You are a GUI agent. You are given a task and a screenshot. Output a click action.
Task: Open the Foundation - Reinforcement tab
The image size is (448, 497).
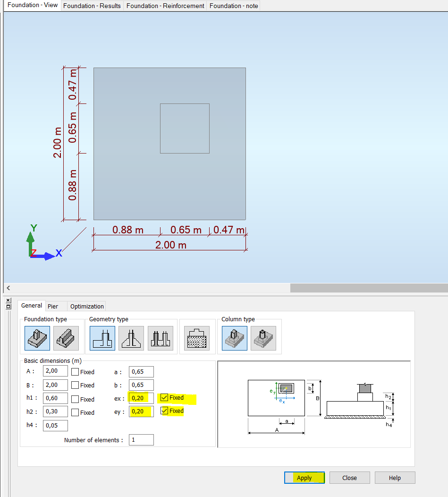pos(165,6)
